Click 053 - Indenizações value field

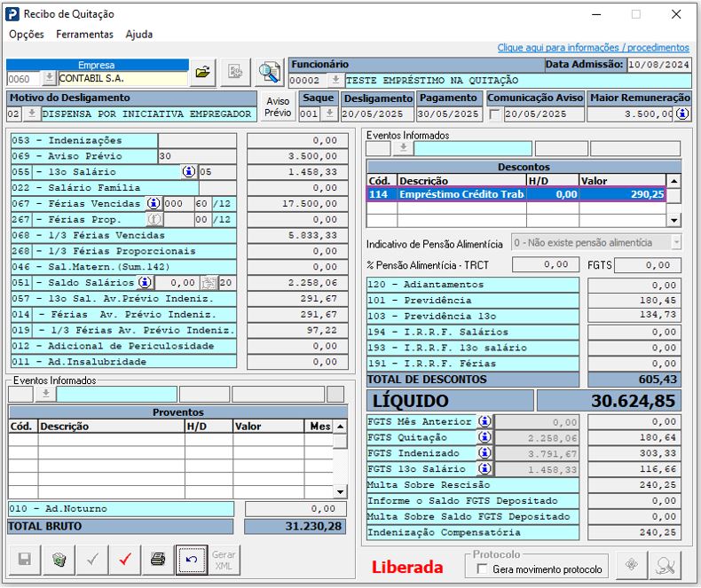click(x=297, y=140)
